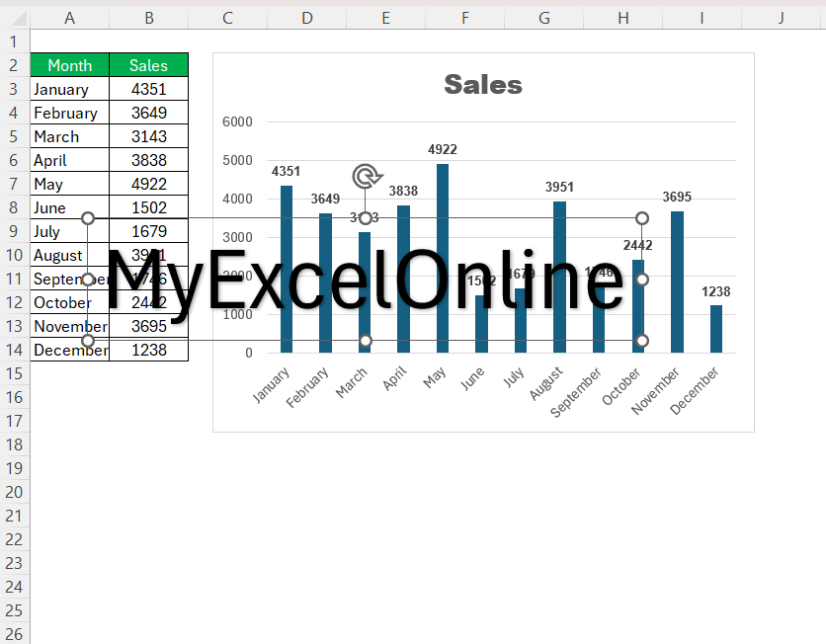Click the bottom-left resize handle of text box
This screenshot has width=826, height=644.
pos(88,341)
